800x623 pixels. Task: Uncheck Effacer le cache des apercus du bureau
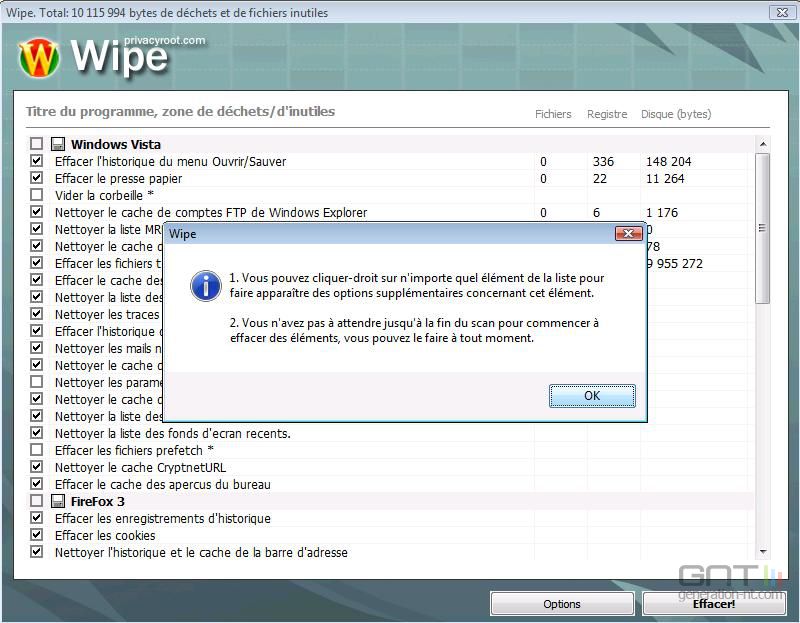pos(36,484)
